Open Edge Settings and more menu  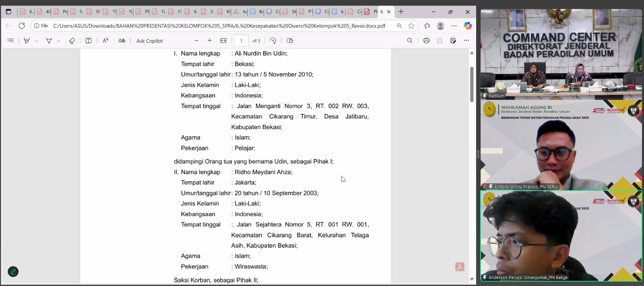click(454, 26)
